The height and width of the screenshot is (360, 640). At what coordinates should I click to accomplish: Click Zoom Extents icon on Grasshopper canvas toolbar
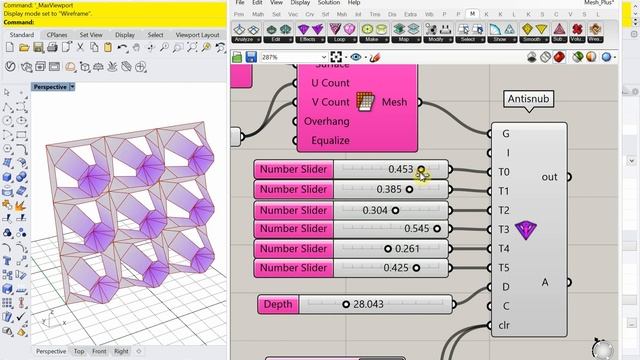(x=336, y=57)
